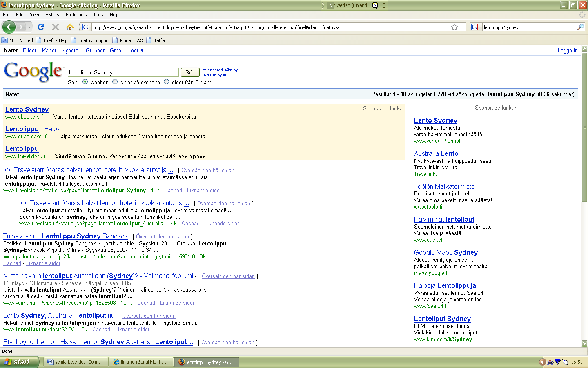The image size is (588, 368).
Task: Open the URL bar history dropdown arrow
Action: tap(463, 27)
